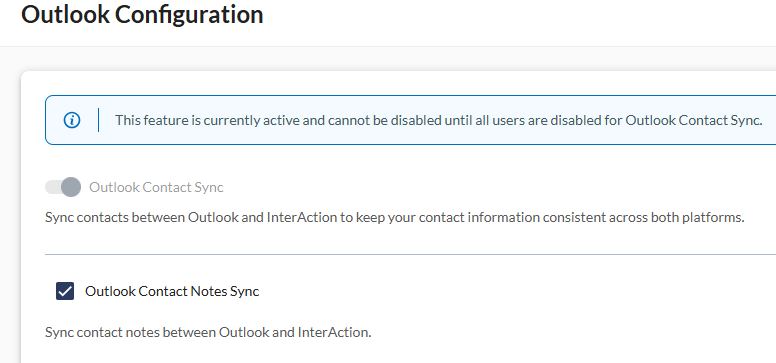This screenshot has width=776, height=363.
Task: Toggle the Outlook Contact Sync switch
Action: [x=63, y=187]
